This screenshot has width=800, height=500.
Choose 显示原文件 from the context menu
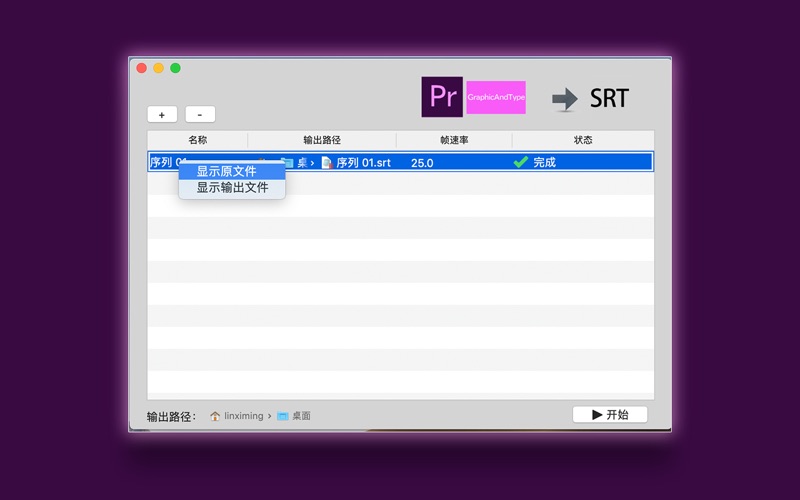[x=232, y=171]
